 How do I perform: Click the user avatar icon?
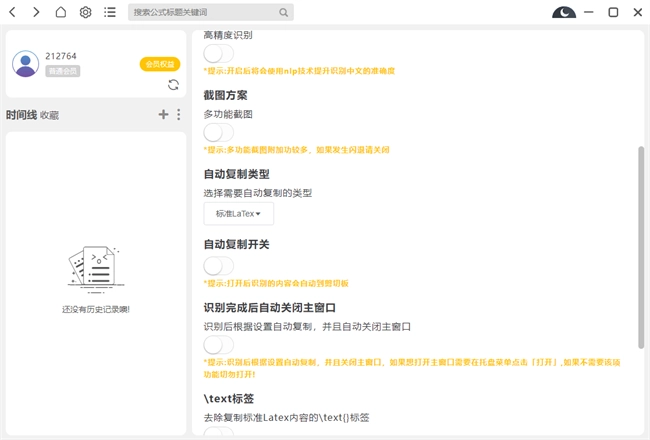click(26, 64)
